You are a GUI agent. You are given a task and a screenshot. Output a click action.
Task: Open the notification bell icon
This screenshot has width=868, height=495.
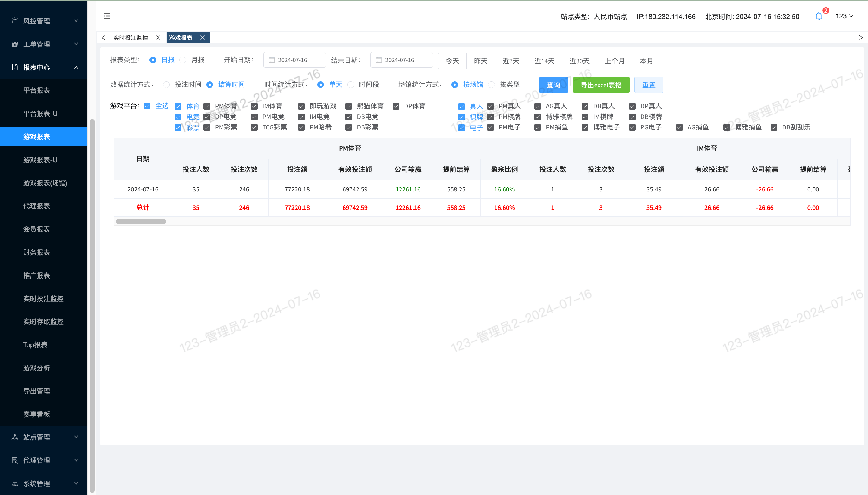pos(819,16)
